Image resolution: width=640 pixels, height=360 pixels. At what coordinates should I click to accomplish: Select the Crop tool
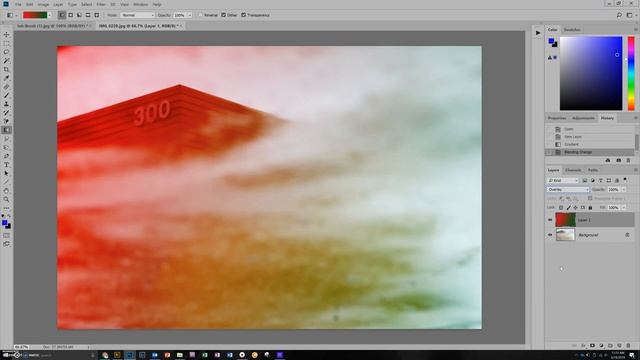(6, 69)
